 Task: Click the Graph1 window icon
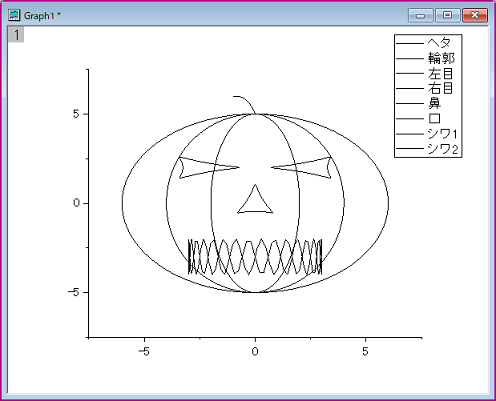14,15
